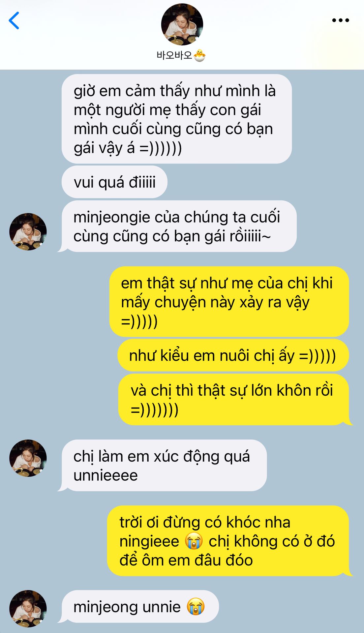Select the 'như kiểu em nuôi chị ấy' bubble
This screenshot has height=633, width=364.
(233, 355)
